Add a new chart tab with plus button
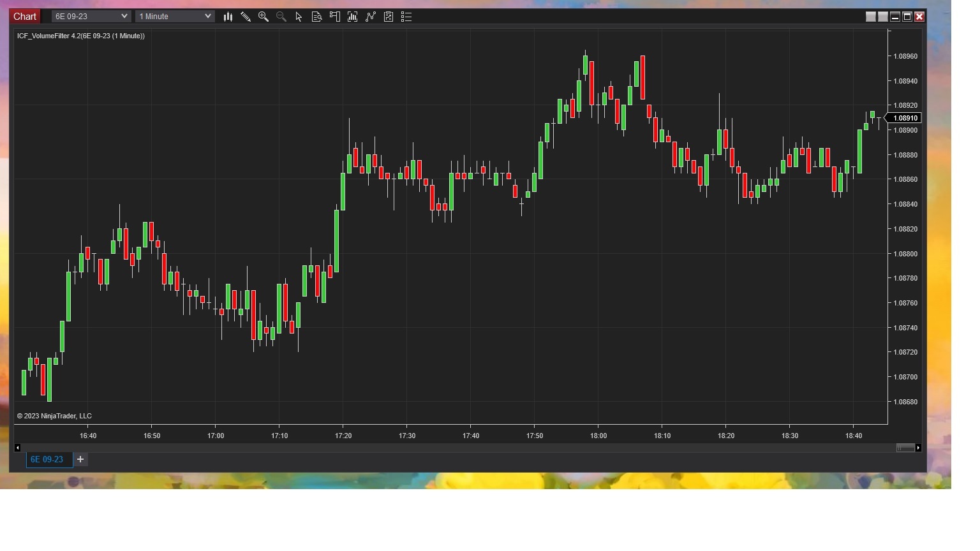Image resolution: width=980 pixels, height=551 pixels. click(80, 459)
